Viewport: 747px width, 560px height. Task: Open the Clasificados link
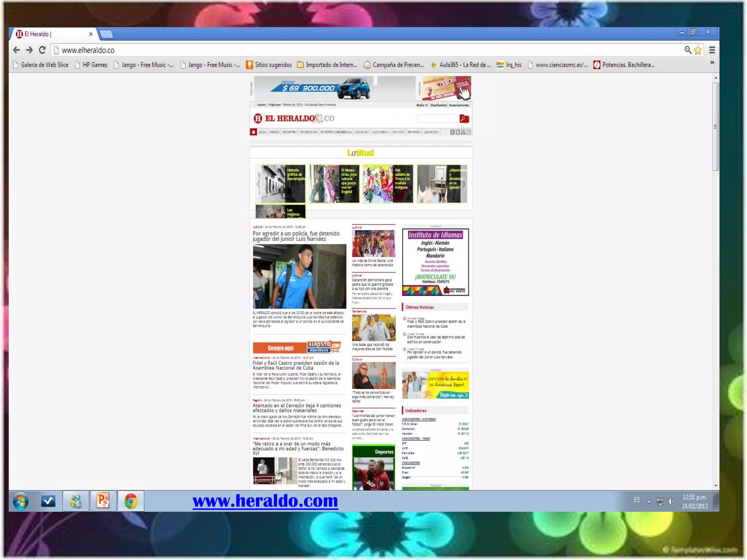pyautogui.click(x=438, y=105)
